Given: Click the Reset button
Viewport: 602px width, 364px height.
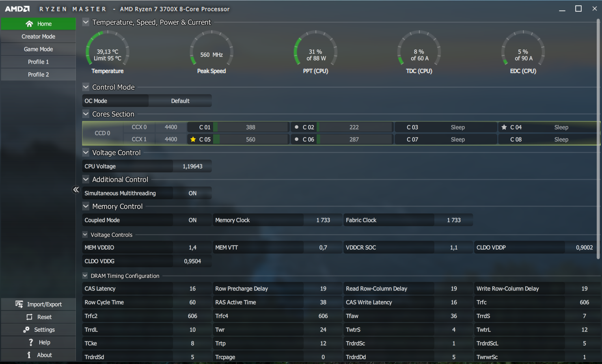Looking at the screenshot, I should (38, 317).
